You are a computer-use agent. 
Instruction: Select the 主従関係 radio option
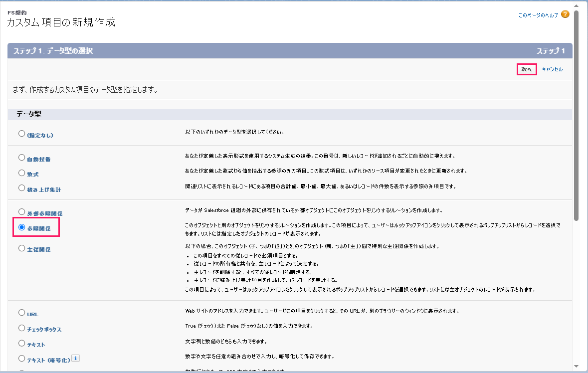[x=22, y=248]
